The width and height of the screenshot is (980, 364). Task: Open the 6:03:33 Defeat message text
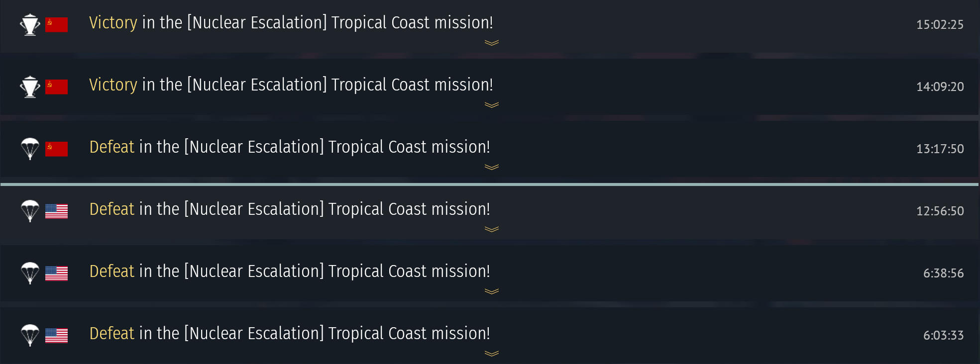pos(289,333)
